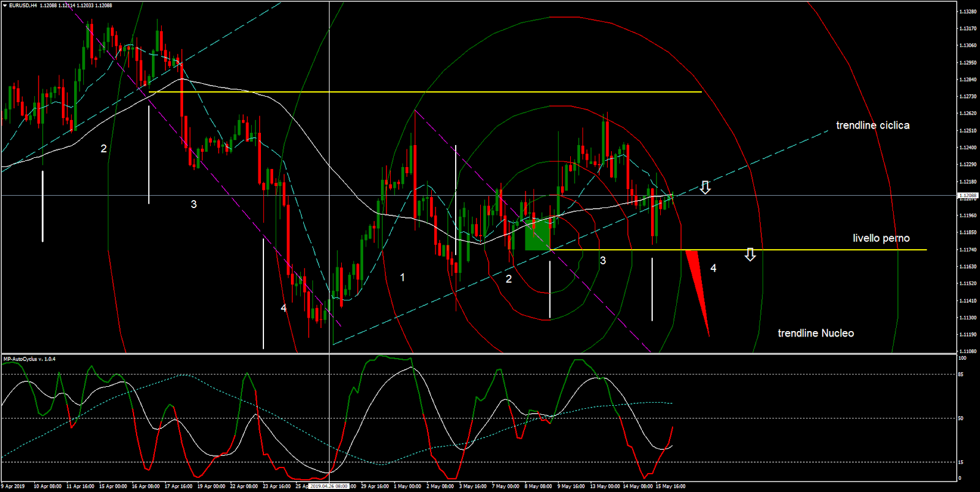
Task: Click indicator scale level 100
Action: tap(962, 359)
